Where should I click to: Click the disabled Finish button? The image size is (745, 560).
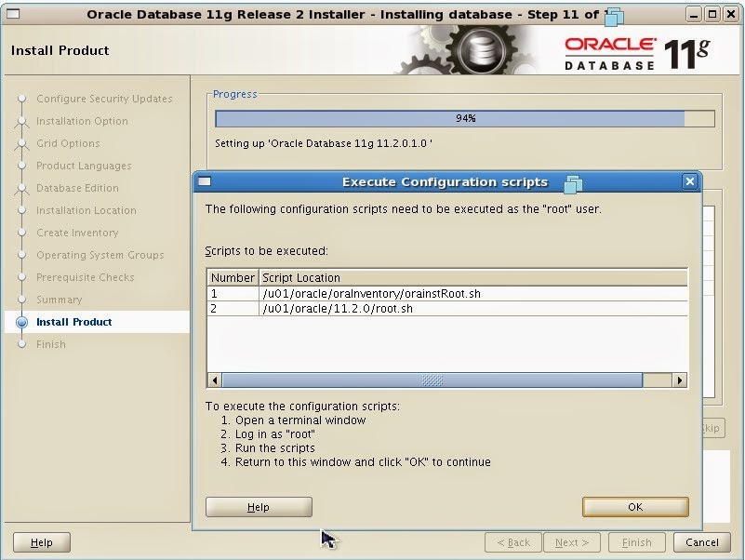[637, 542]
